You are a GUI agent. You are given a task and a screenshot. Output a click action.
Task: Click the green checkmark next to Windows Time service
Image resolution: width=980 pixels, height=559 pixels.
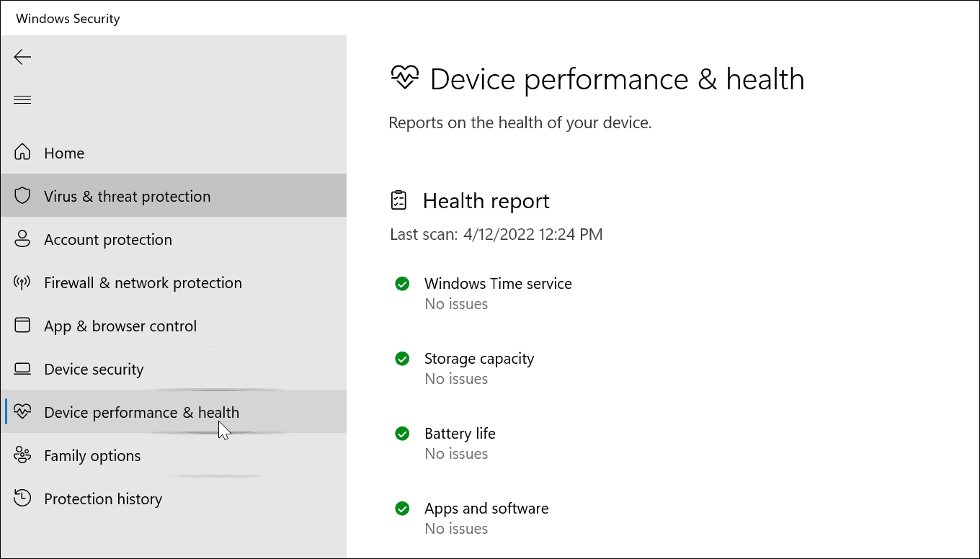(x=402, y=283)
